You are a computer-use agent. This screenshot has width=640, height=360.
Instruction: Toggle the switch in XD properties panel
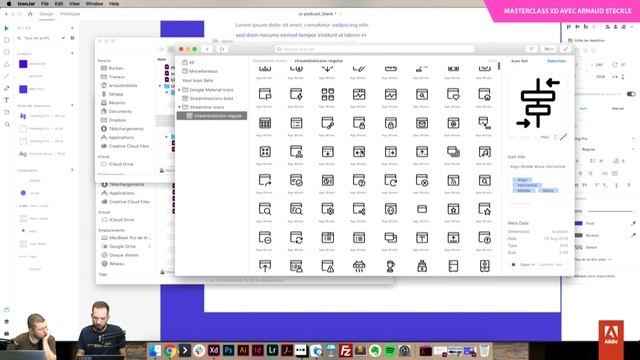pyautogui.click(x=631, y=94)
